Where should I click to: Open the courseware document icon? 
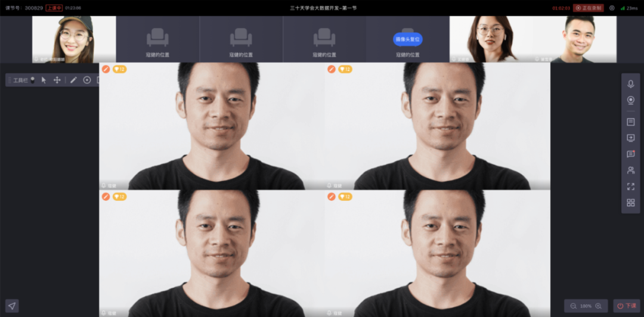click(630, 122)
